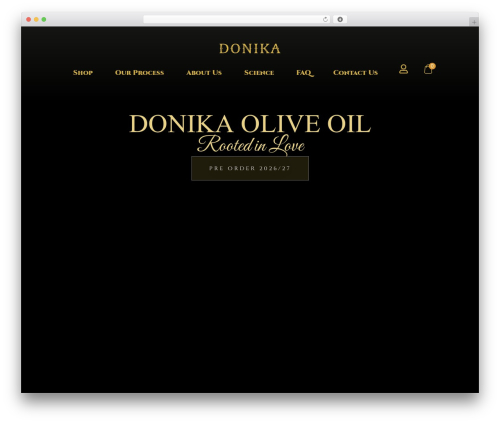
Task: Open the FAQ page
Action: click(305, 73)
